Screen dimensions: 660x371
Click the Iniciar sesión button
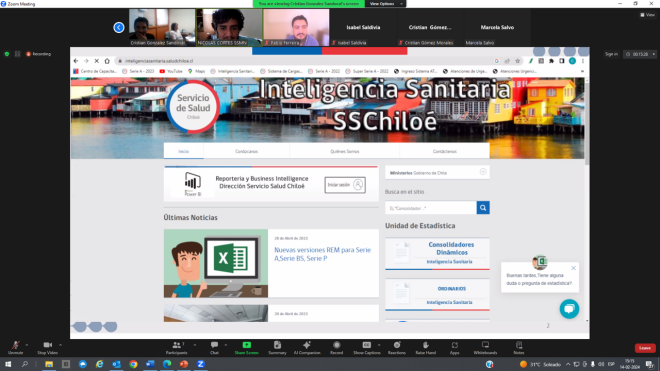[345, 185]
